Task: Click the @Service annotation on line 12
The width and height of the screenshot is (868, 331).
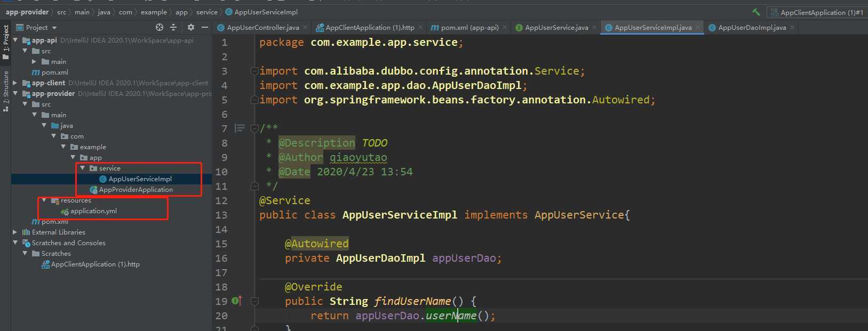Action: [284, 200]
